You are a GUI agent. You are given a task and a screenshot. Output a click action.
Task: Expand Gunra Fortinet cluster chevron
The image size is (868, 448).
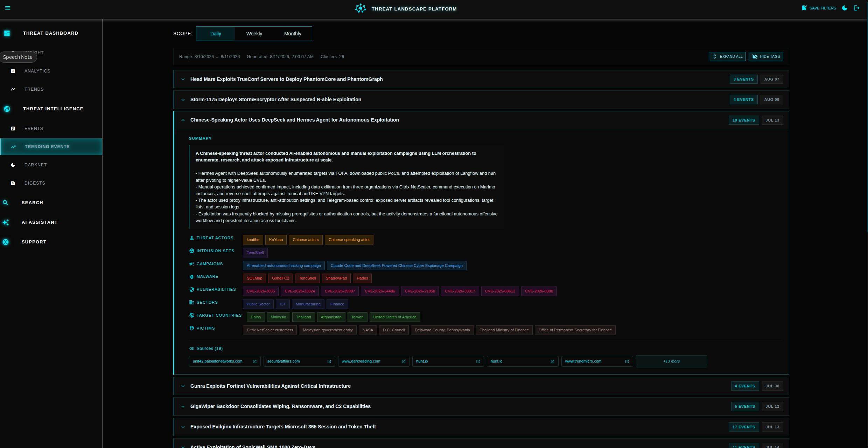coord(183,386)
